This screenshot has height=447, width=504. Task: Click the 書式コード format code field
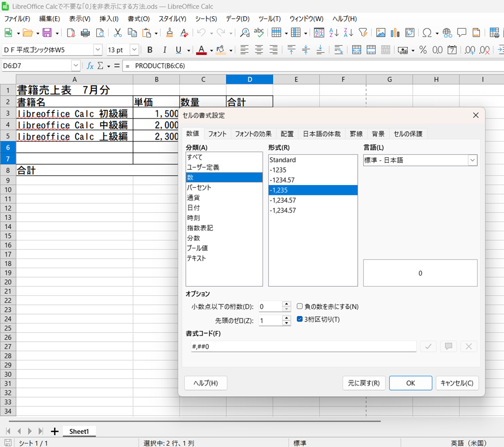[x=304, y=346]
